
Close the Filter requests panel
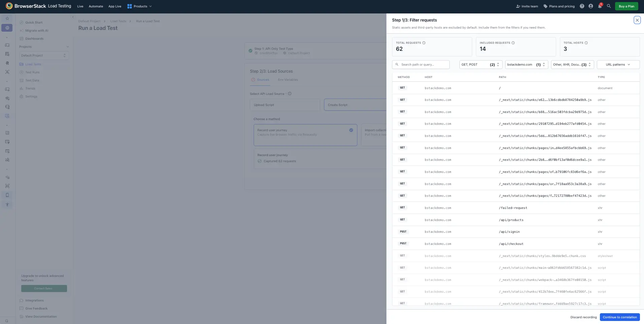637,20
